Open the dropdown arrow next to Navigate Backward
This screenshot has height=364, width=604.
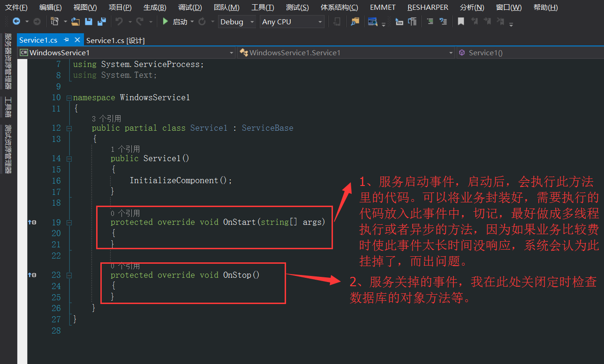(27, 22)
